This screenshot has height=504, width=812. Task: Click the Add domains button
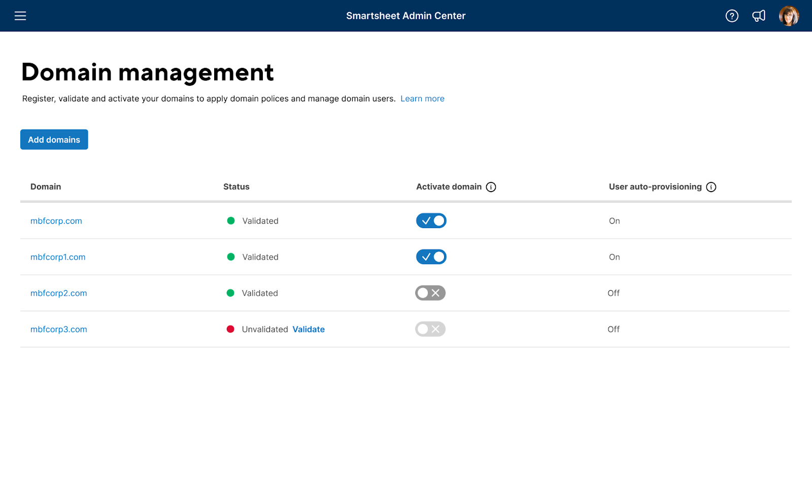(x=54, y=139)
